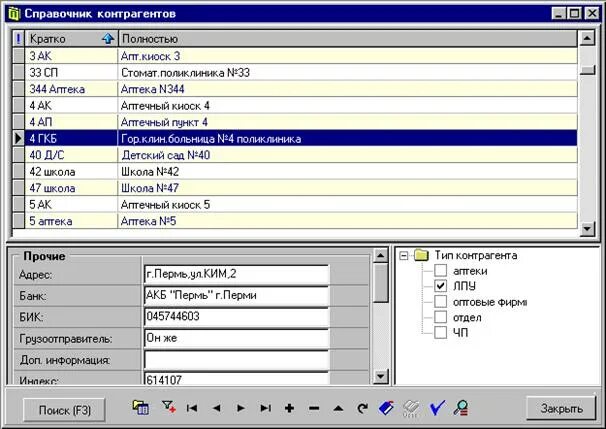The width and height of the screenshot is (606, 429).
Task: Select the row 40 Д/С
Action: click(x=301, y=155)
